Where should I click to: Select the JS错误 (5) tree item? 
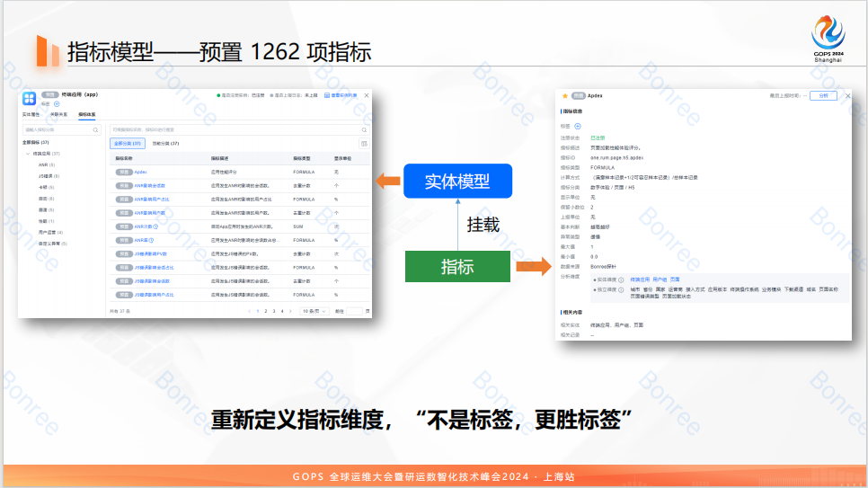point(49,176)
